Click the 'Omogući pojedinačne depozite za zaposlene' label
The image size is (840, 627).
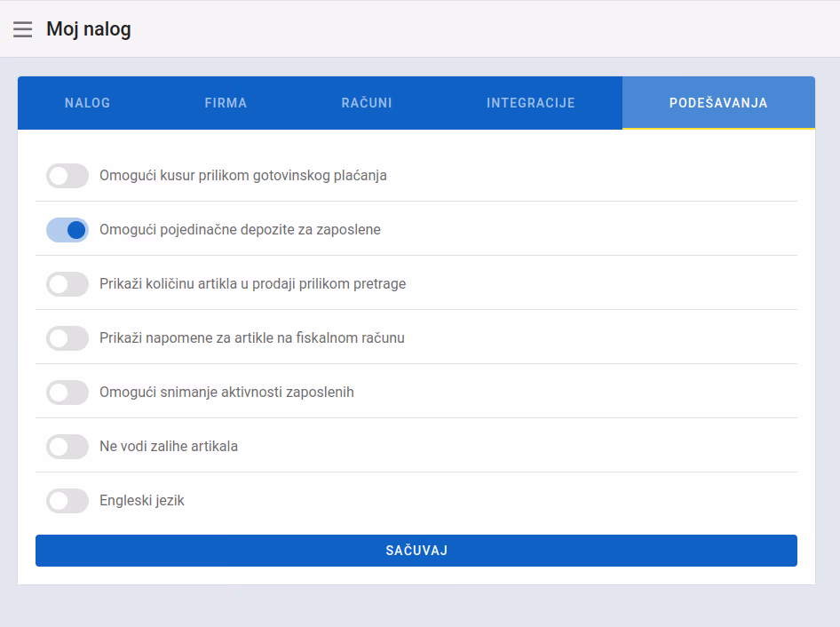tap(240, 230)
